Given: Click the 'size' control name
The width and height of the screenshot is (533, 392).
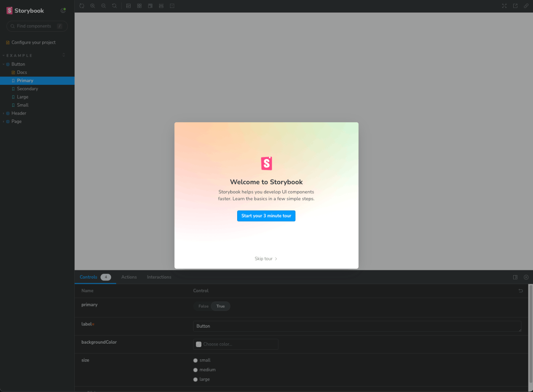Looking at the screenshot, I should point(85,360).
